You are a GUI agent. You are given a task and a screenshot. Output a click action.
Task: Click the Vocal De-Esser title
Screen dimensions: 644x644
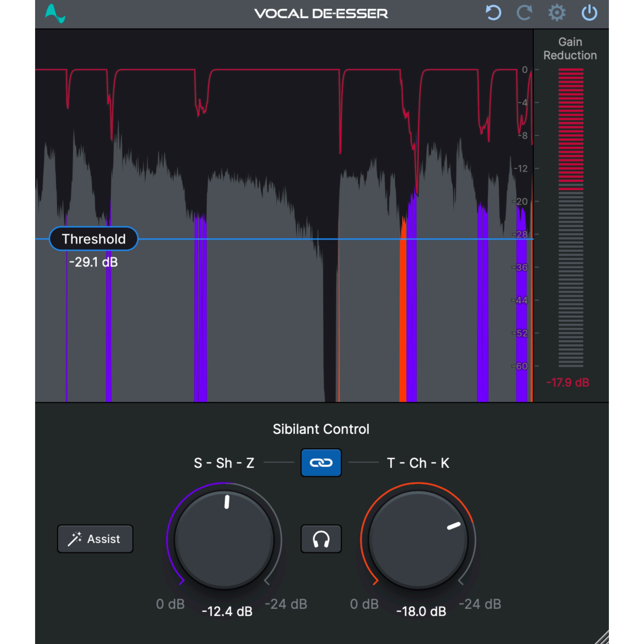point(321,13)
